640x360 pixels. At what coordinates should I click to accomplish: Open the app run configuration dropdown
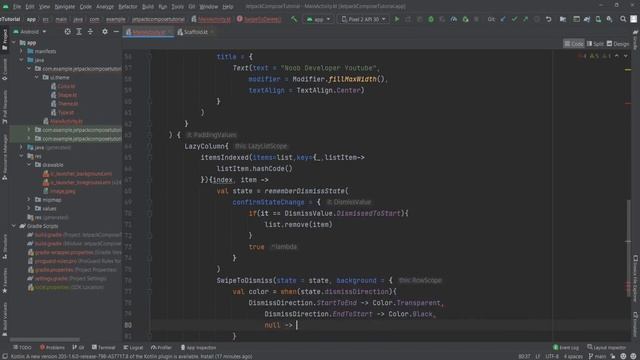point(318,19)
